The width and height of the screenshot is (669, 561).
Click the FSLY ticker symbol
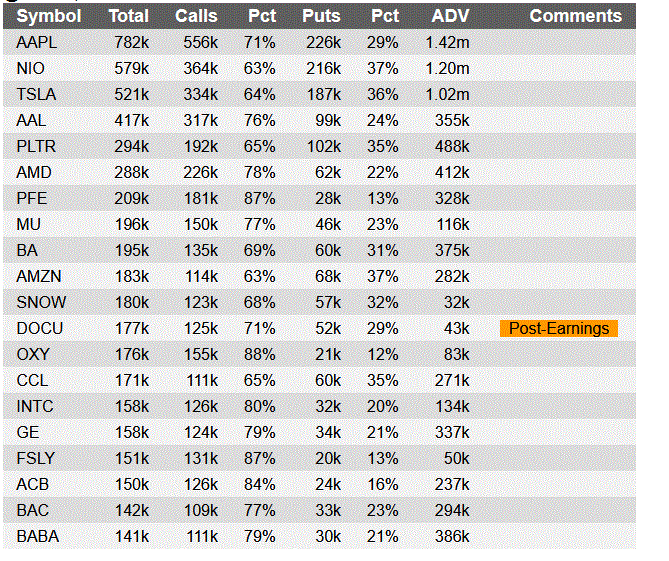tap(36, 458)
